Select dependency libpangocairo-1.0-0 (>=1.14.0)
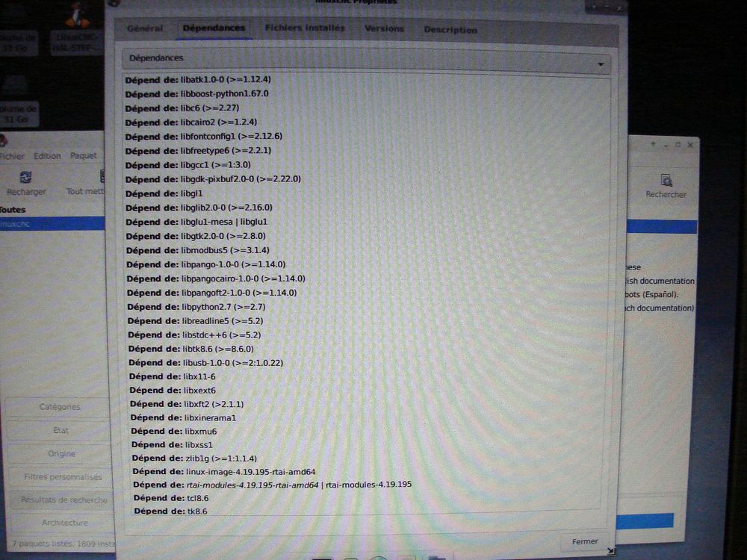Image resolution: width=747 pixels, height=560 pixels. (x=217, y=279)
